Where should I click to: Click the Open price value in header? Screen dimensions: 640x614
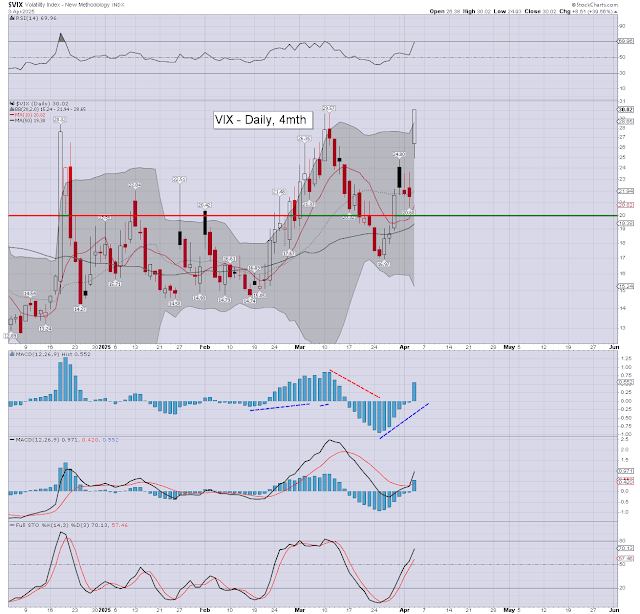coord(453,11)
